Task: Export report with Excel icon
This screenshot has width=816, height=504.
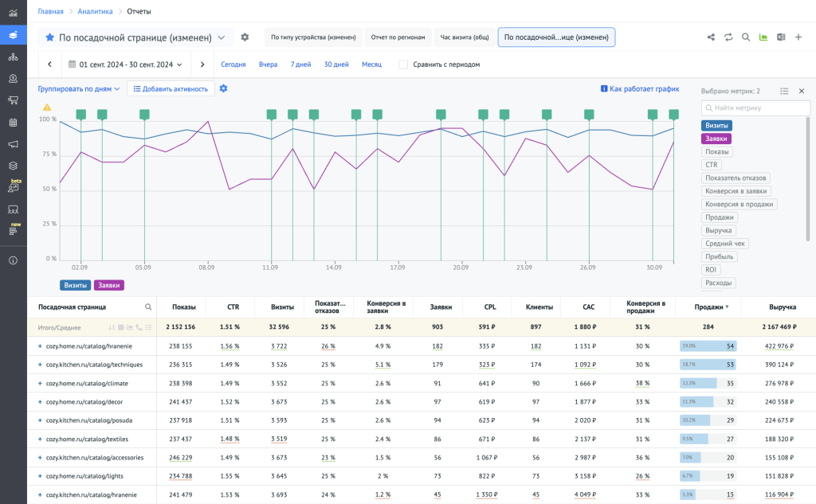Action: [x=781, y=37]
